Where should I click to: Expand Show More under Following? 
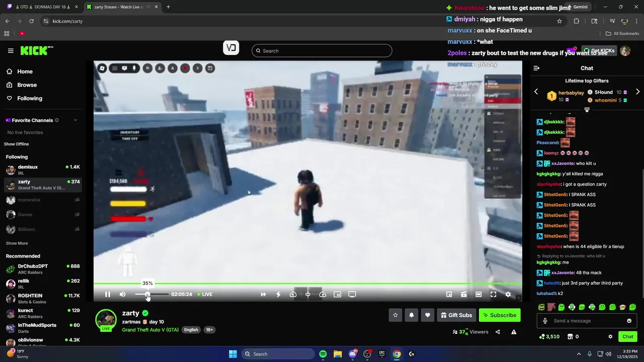tap(17, 243)
